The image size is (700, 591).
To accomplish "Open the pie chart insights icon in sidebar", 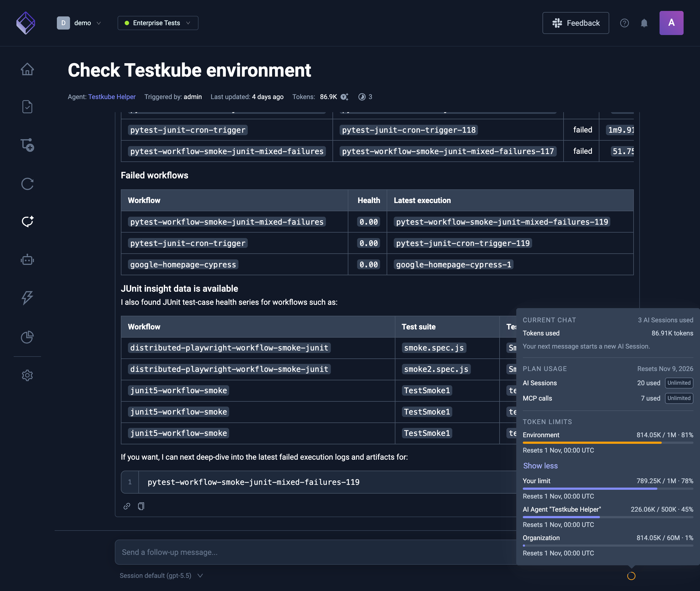I will point(27,337).
